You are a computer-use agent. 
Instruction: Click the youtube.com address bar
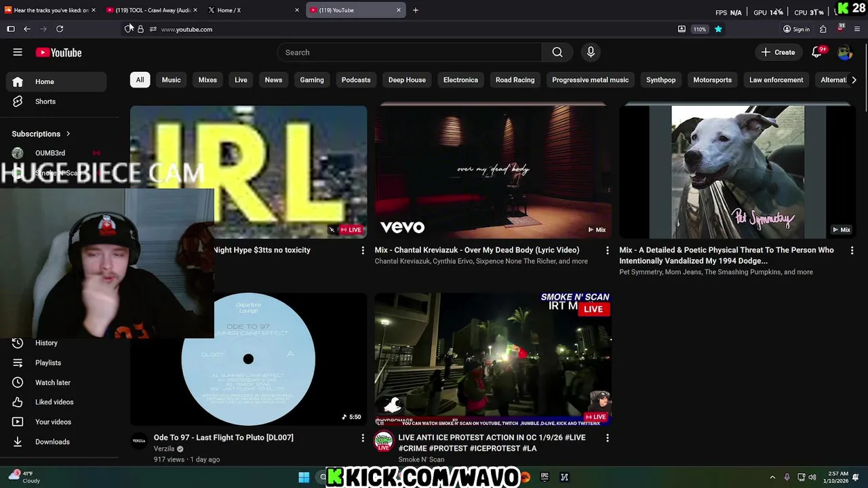[186, 29]
